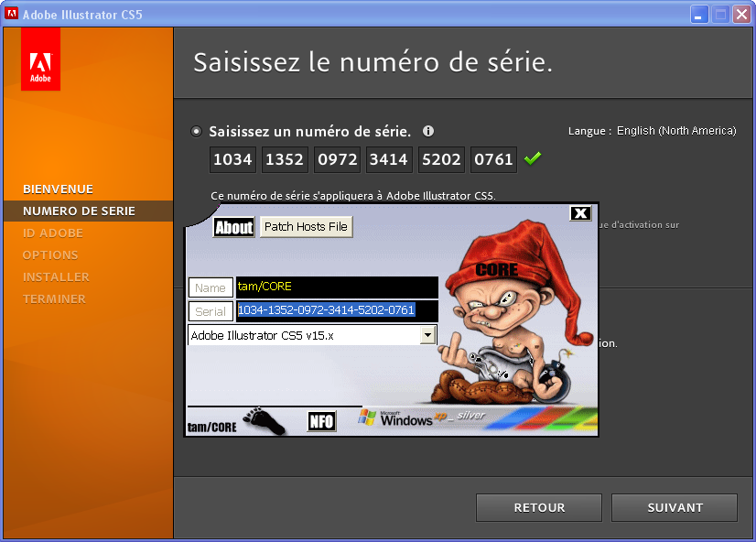The height and width of the screenshot is (542, 756).
Task: Select the INSTALLER step
Action: tap(56, 277)
